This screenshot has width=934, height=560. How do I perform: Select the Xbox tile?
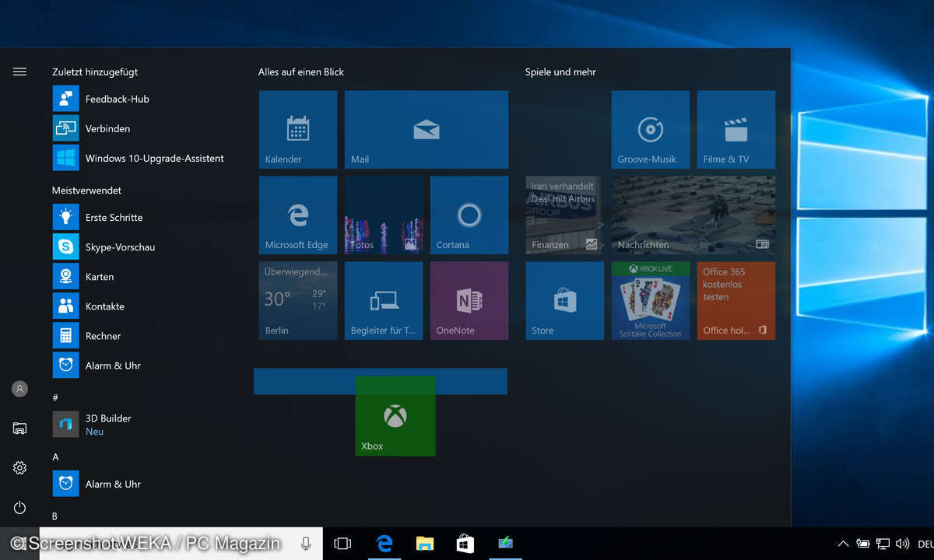(395, 416)
